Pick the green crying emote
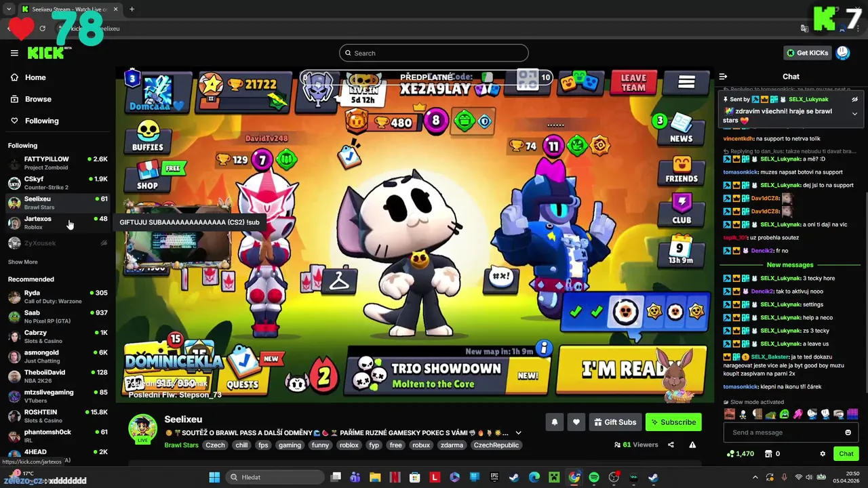Image resolution: width=868 pixels, height=488 pixels. (x=785, y=414)
